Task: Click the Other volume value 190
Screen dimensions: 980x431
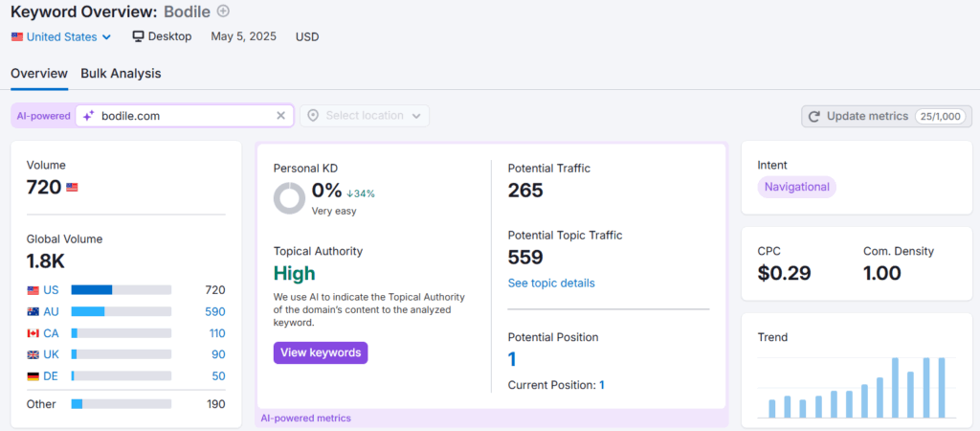Action: [216, 404]
